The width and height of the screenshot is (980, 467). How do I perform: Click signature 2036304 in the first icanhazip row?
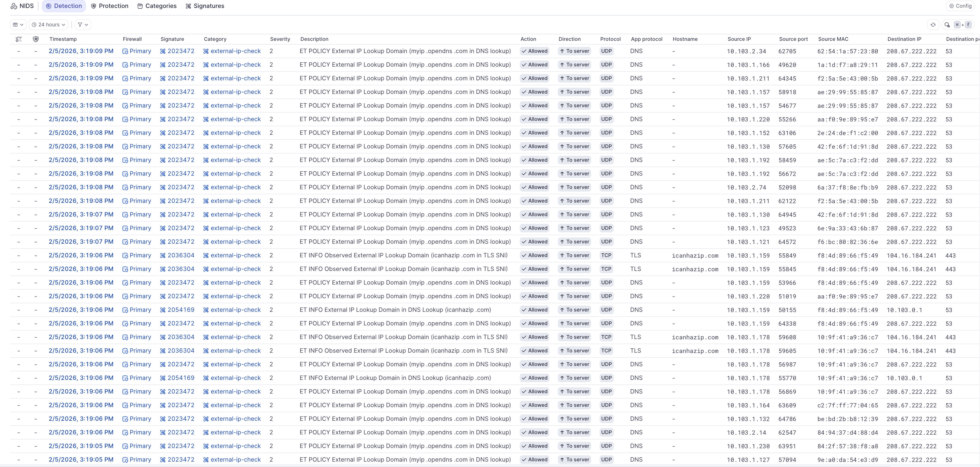(181, 256)
